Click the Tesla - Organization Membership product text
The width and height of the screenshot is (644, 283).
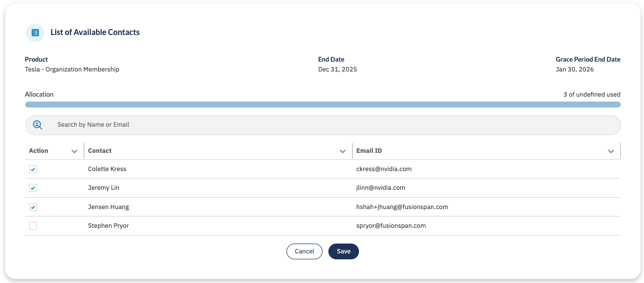pos(72,70)
